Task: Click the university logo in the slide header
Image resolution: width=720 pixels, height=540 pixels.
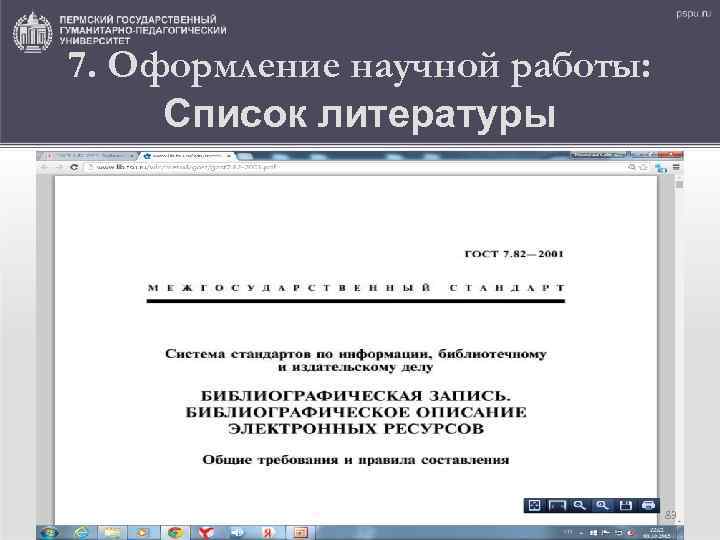Action: point(32,32)
